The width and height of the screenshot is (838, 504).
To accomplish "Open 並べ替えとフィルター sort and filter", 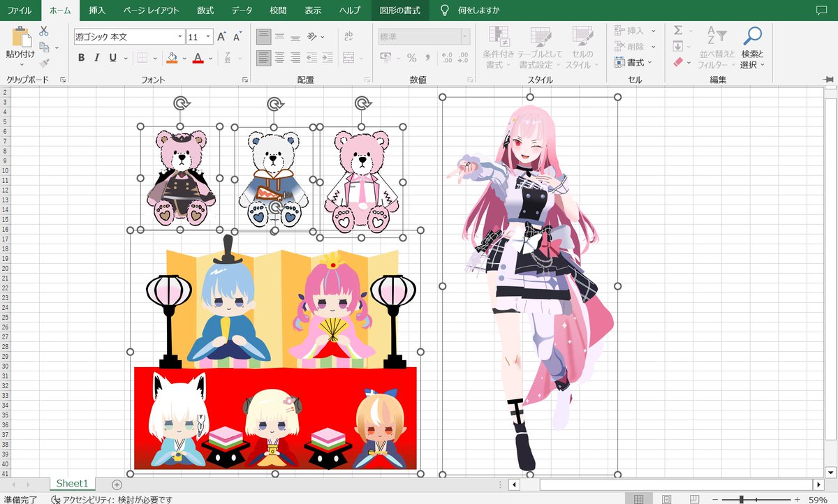I will tap(716, 47).
